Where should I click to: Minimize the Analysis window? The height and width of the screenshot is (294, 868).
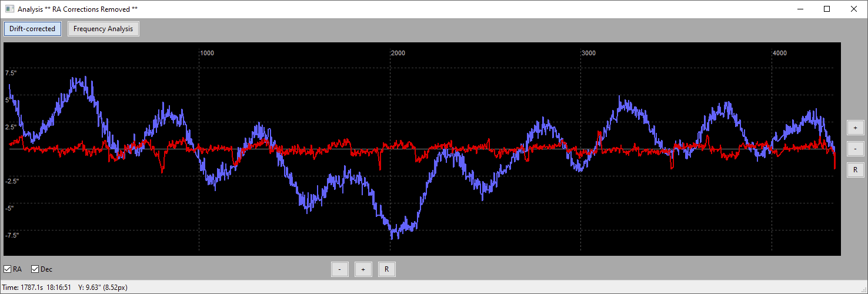coord(800,9)
